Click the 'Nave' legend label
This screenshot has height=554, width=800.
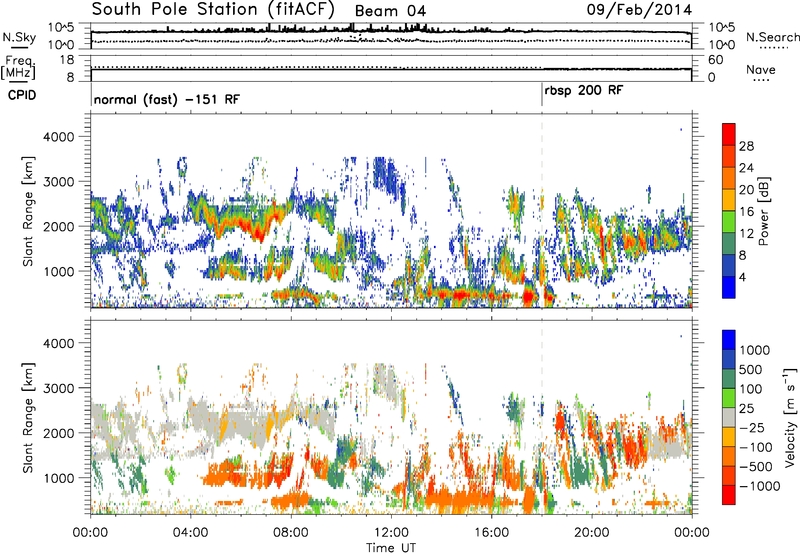(760, 69)
